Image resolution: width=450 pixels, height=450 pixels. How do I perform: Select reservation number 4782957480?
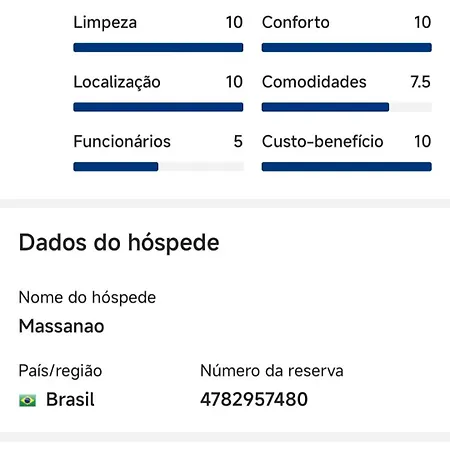254,399
